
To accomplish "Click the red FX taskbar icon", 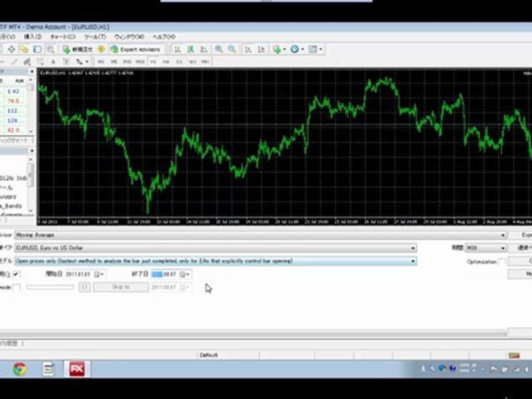I will pos(76,369).
